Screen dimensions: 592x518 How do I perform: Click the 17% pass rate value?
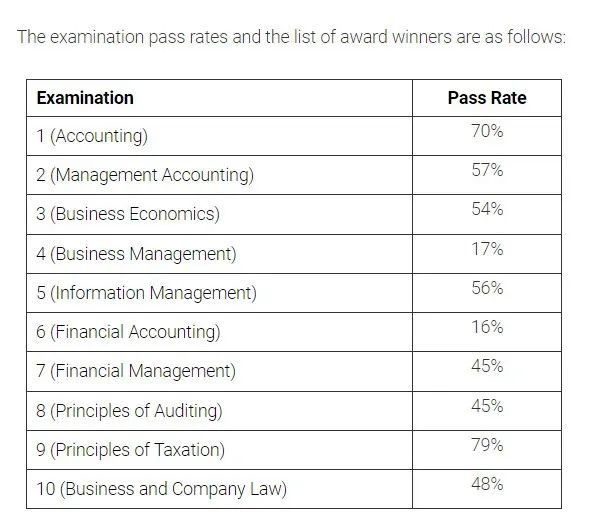[487, 249]
